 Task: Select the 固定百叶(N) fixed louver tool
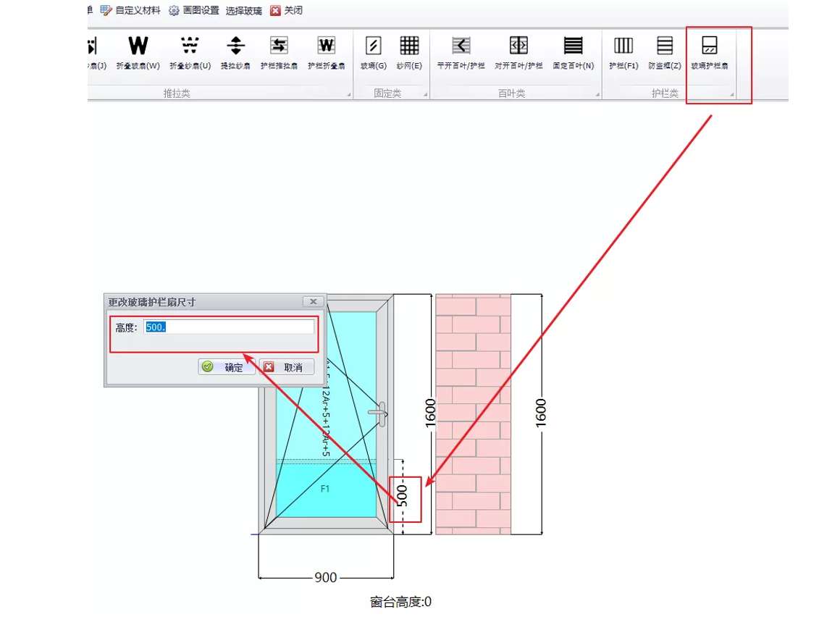573,51
